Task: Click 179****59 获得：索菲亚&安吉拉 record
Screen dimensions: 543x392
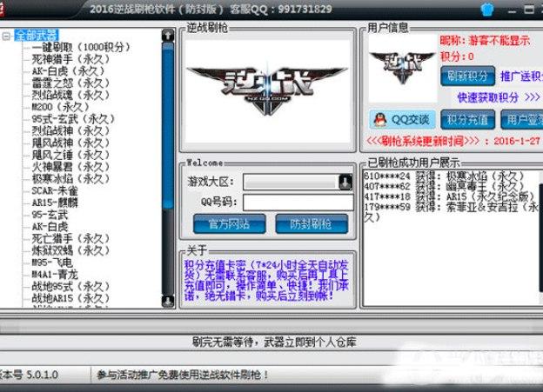Action: [x=452, y=212]
